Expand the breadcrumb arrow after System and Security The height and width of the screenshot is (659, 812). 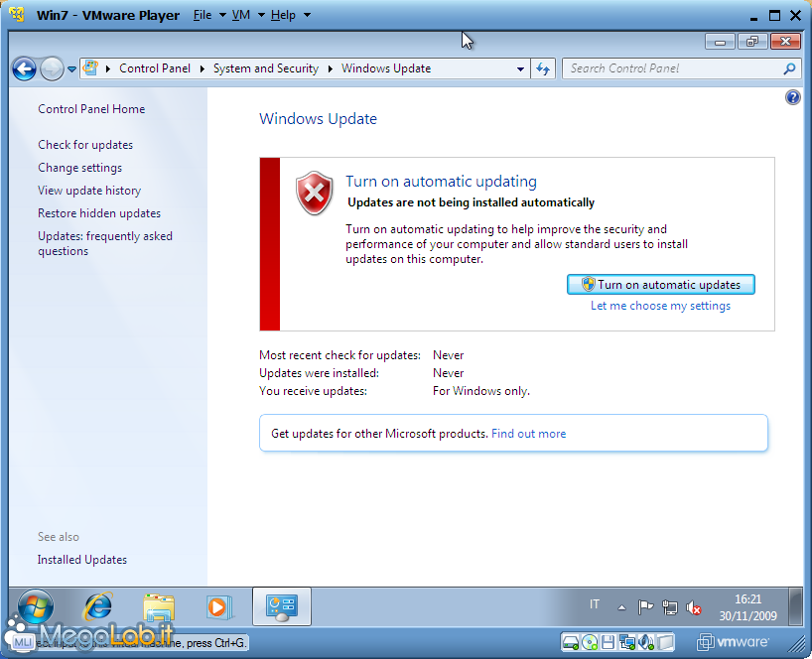click(x=330, y=68)
